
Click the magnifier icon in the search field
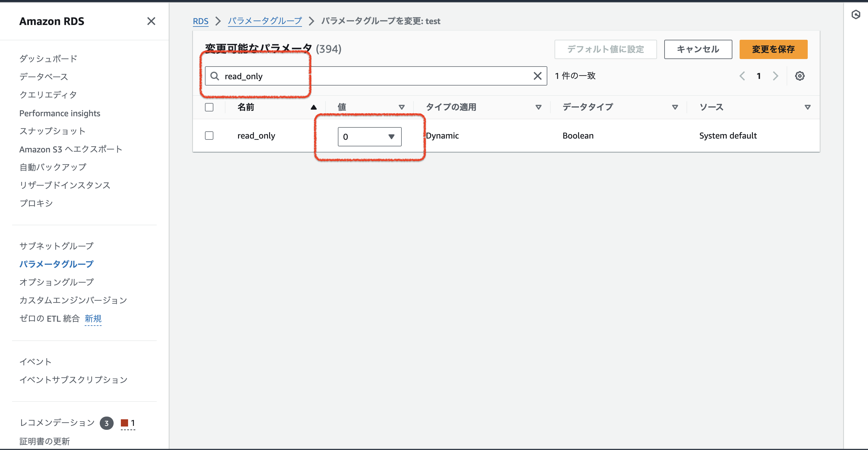[x=215, y=76]
